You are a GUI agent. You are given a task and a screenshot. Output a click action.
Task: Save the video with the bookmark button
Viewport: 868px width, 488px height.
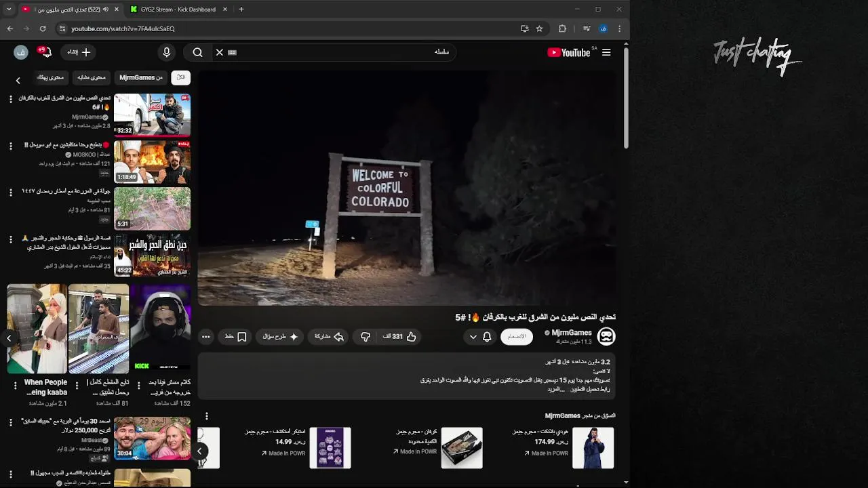point(235,336)
